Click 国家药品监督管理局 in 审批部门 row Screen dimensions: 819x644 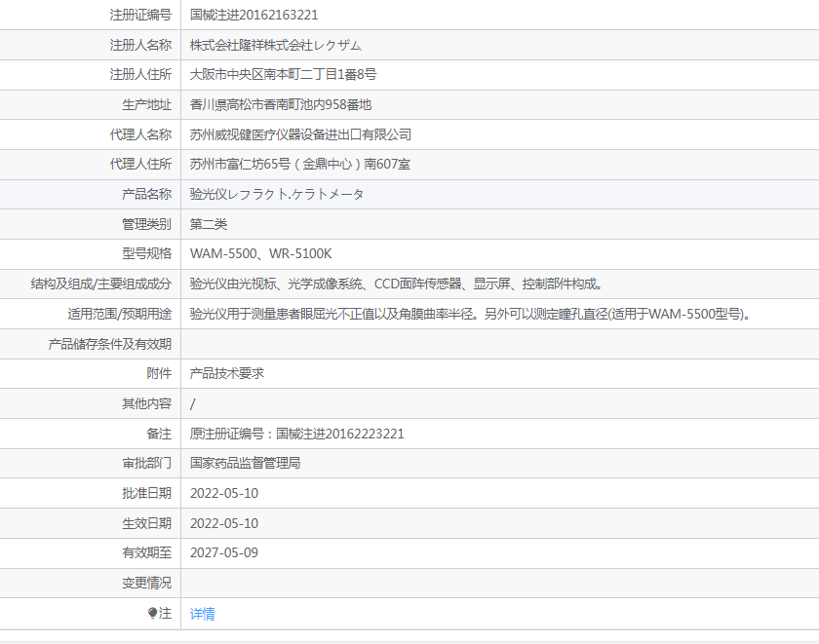click(245, 464)
